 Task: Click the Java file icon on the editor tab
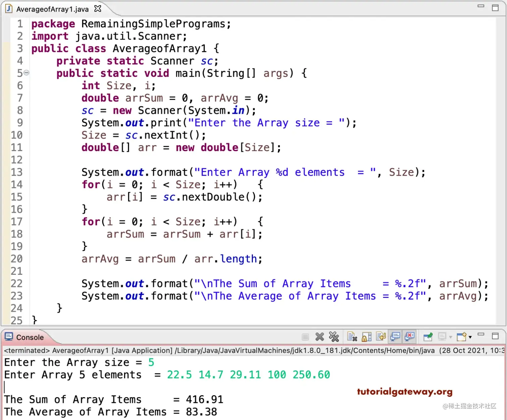click(x=9, y=9)
